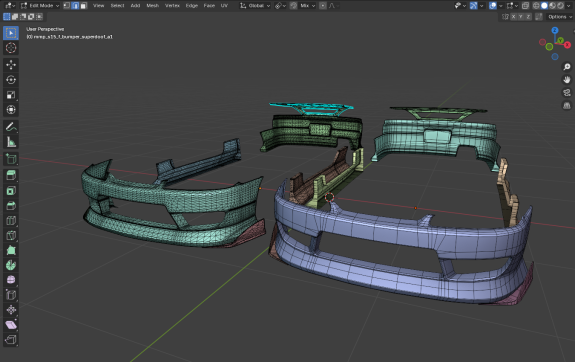Open the Options dropdown
The image size is (575, 362).
coord(560,17)
